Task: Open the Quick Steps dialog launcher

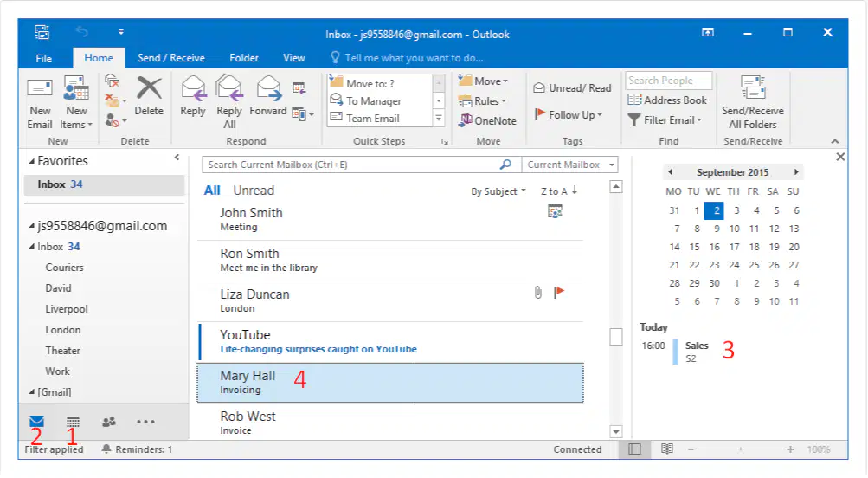Action: pyautogui.click(x=445, y=142)
